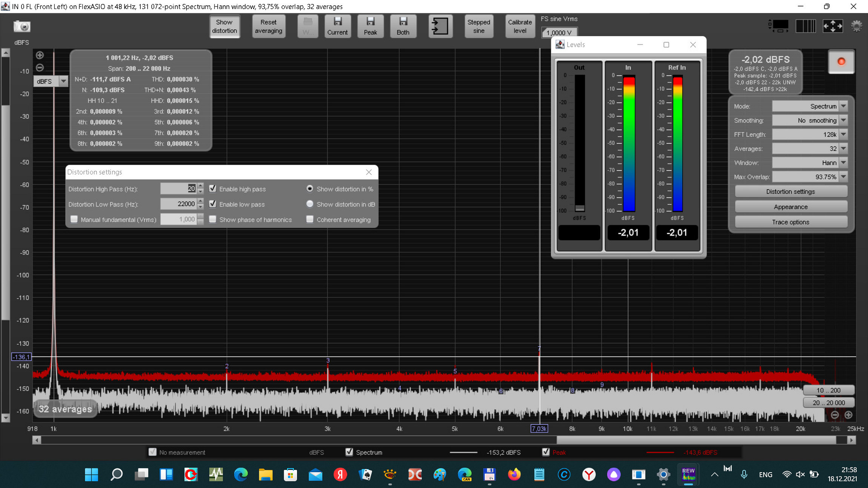Open Microsoft Store from taskbar

pos(290,474)
